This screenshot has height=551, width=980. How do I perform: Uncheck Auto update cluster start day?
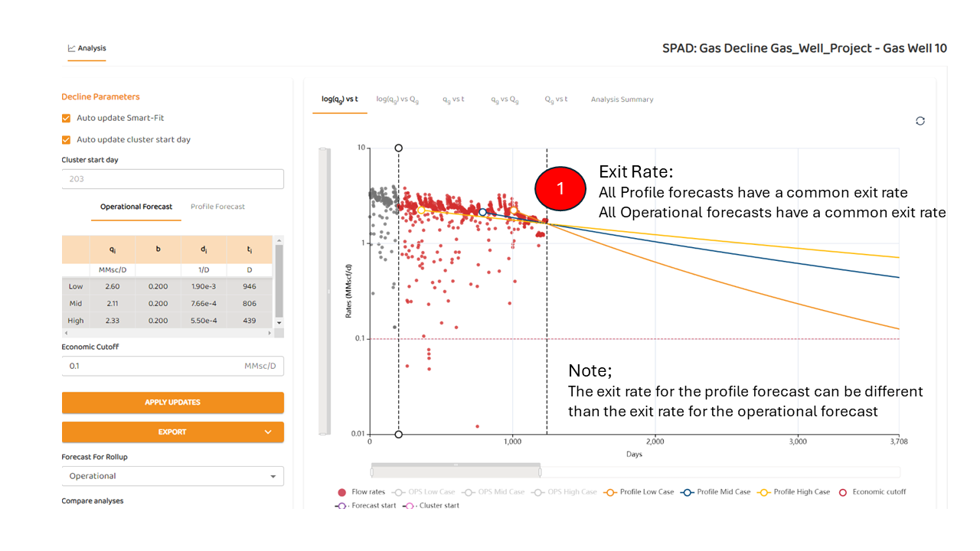67,140
